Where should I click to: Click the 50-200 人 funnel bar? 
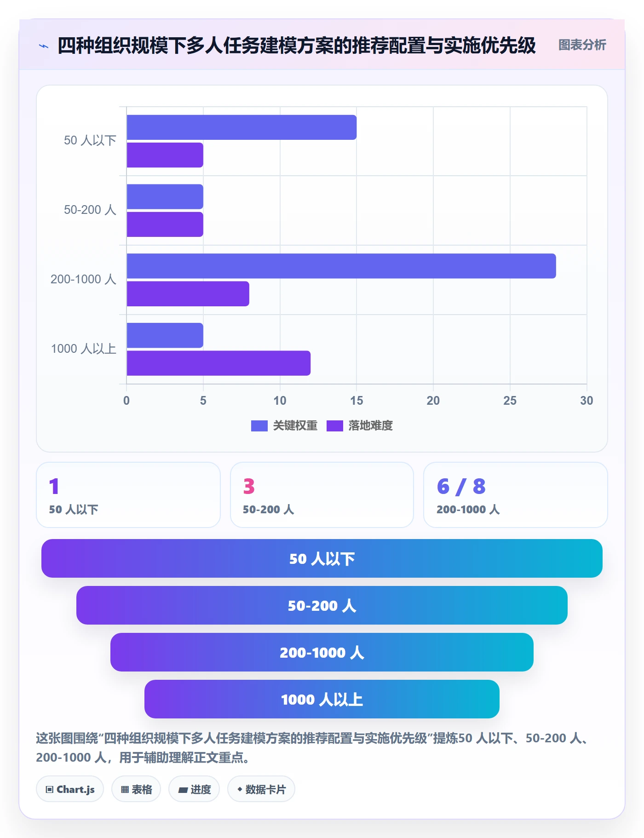[322, 605]
